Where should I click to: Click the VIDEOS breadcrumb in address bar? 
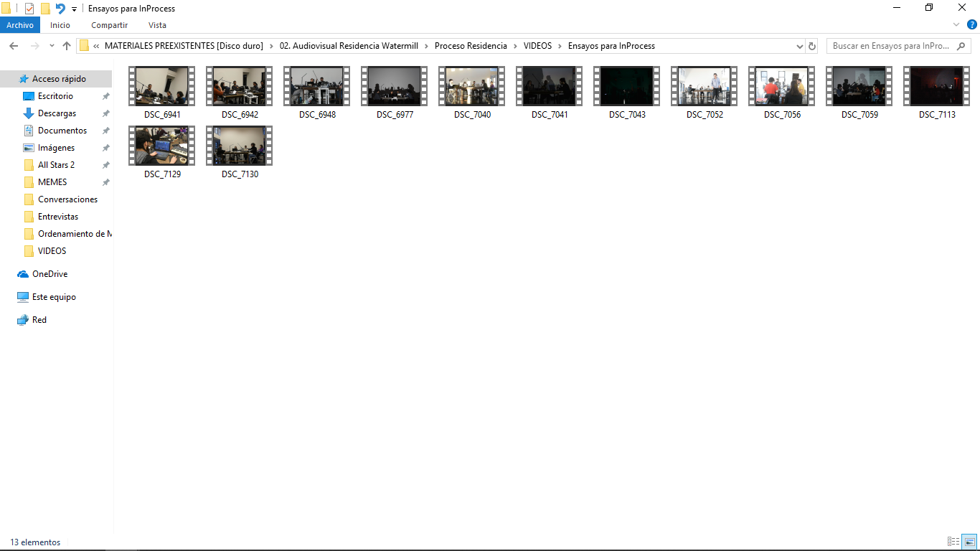tap(537, 46)
